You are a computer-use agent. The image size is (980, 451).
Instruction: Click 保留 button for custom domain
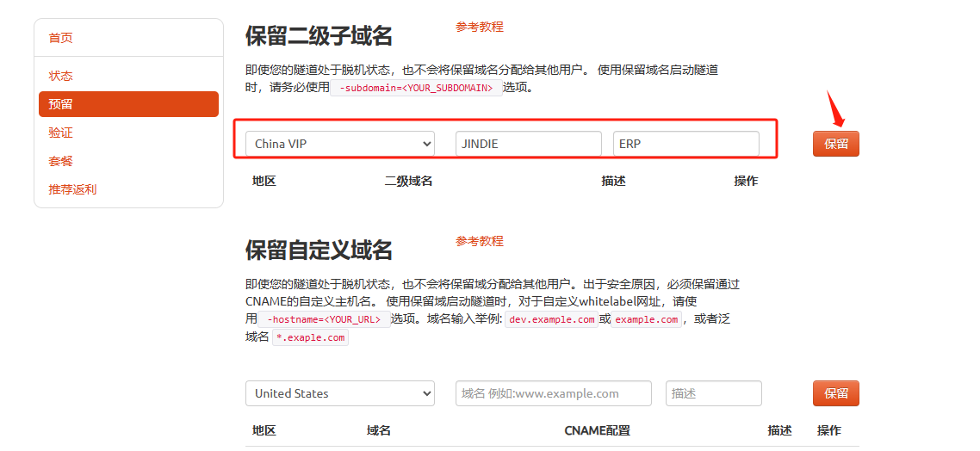click(836, 393)
